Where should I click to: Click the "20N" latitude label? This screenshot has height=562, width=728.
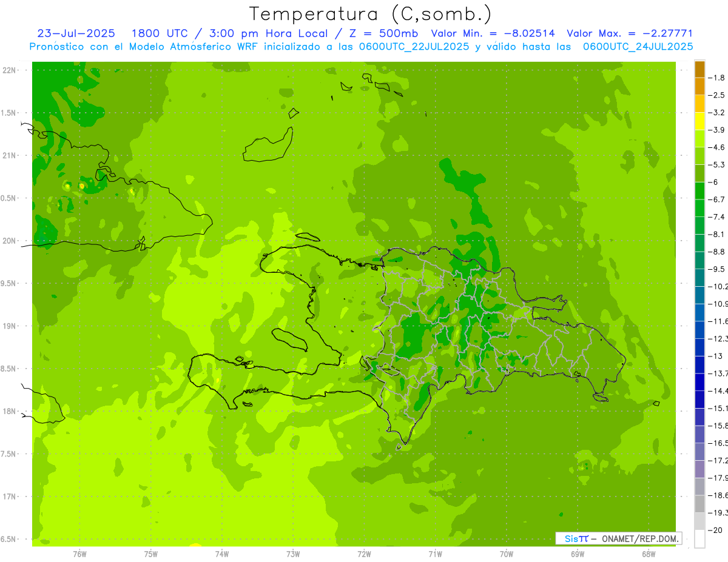(10, 241)
